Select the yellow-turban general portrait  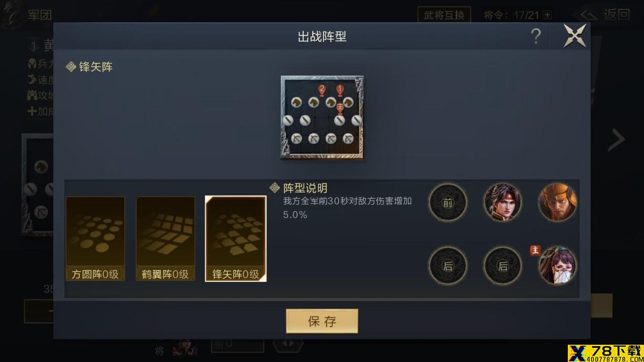(x=558, y=203)
